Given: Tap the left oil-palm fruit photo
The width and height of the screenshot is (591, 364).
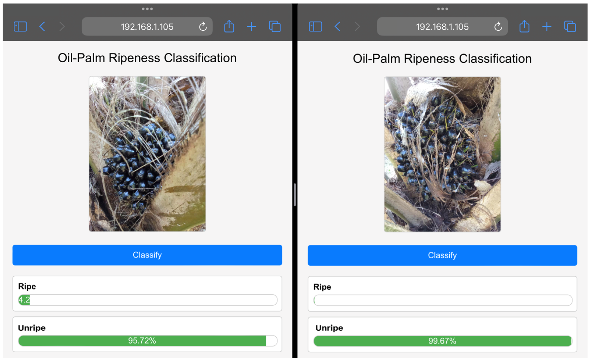Looking at the screenshot, I should click(x=147, y=154).
